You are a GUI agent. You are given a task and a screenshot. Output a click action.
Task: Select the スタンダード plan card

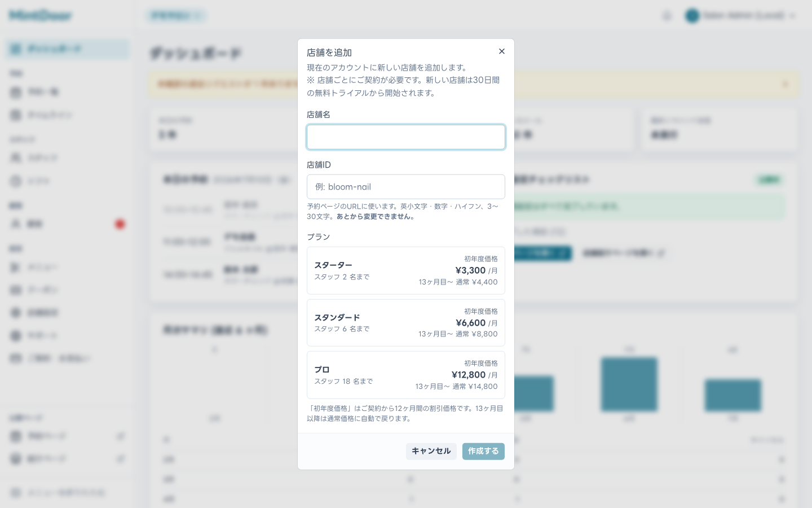point(406,323)
